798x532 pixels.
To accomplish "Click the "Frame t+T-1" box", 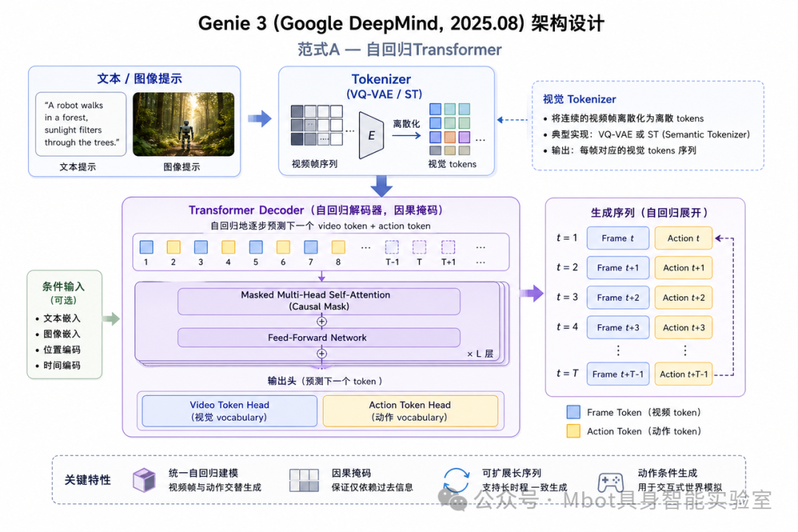I will [x=618, y=374].
